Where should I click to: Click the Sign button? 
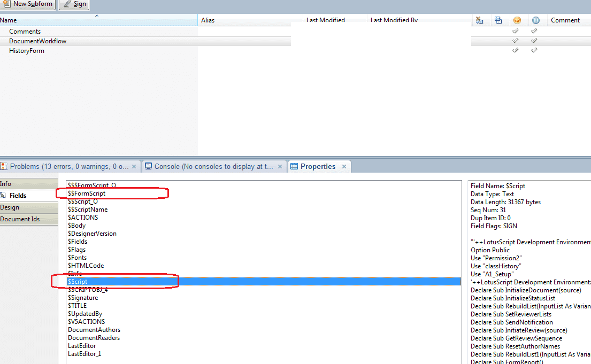(x=74, y=4)
